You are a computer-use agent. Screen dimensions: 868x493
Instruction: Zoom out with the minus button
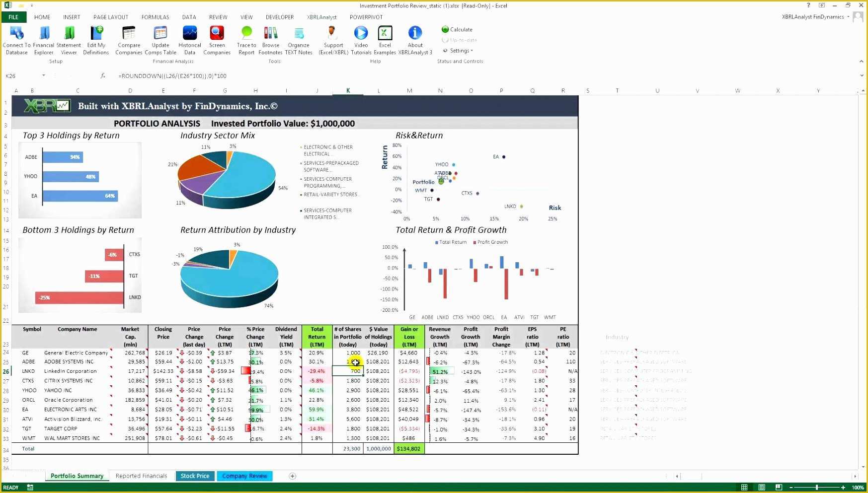[x=791, y=488]
